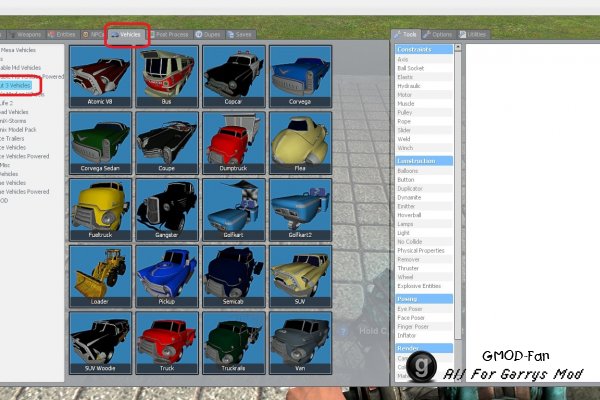Spawn the blue Corvega
The width and height of the screenshot is (600, 400).
pyautogui.click(x=300, y=77)
